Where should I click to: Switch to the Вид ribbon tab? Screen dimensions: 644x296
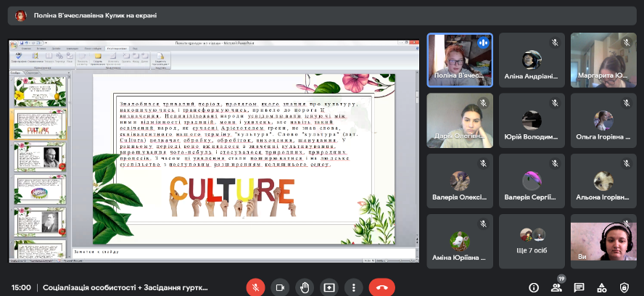coord(145,49)
